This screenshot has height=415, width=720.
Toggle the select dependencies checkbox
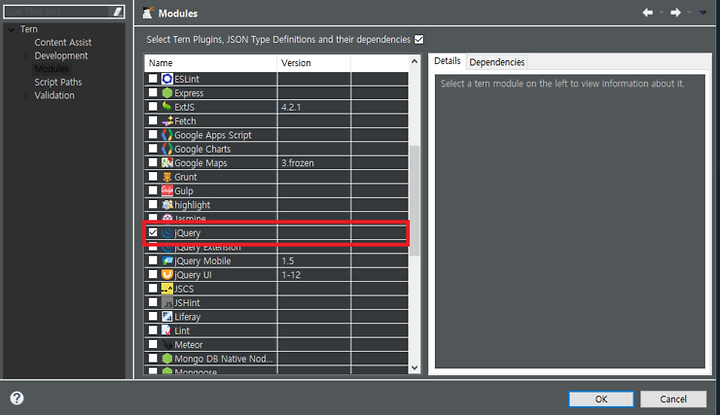pos(419,39)
